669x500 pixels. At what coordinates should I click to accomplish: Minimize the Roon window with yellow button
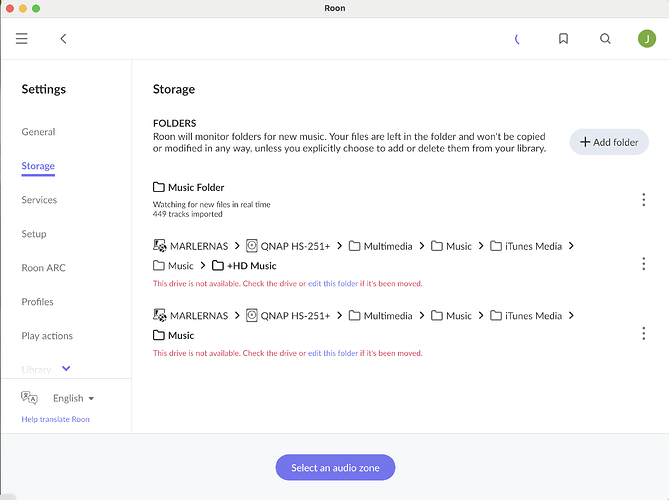tap(23, 8)
